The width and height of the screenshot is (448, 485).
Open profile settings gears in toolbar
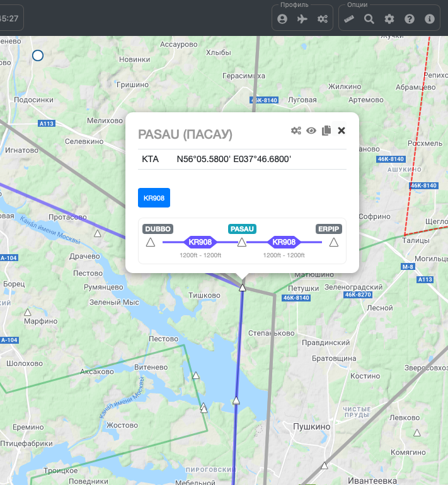pyautogui.click(x=323, y=19)
